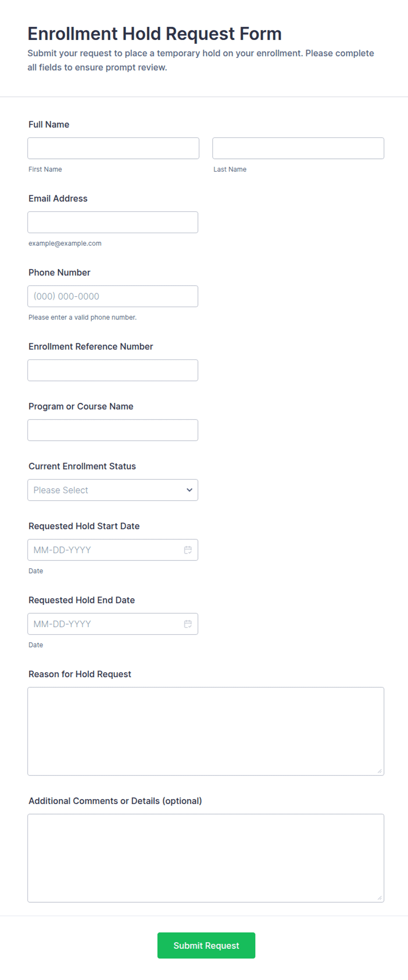Select the Phone Number input box
This screenshot has width=408, height=980.
[113, 296]
